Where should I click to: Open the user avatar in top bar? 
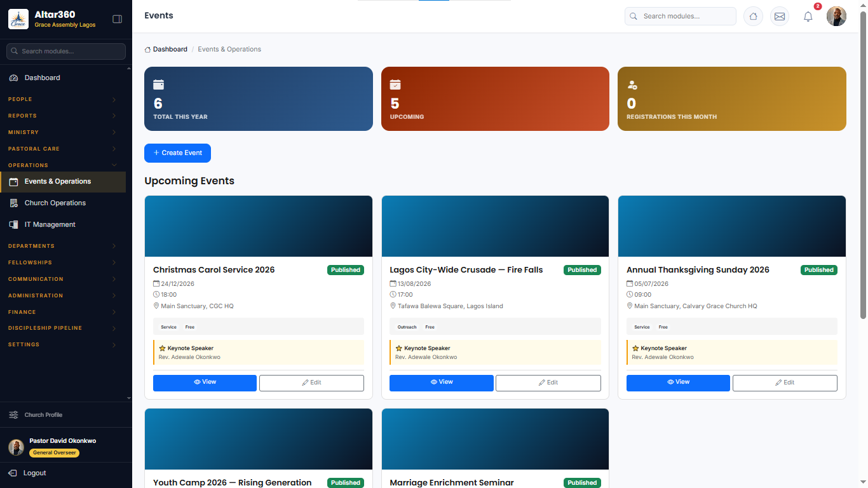(x=836, y=17)
